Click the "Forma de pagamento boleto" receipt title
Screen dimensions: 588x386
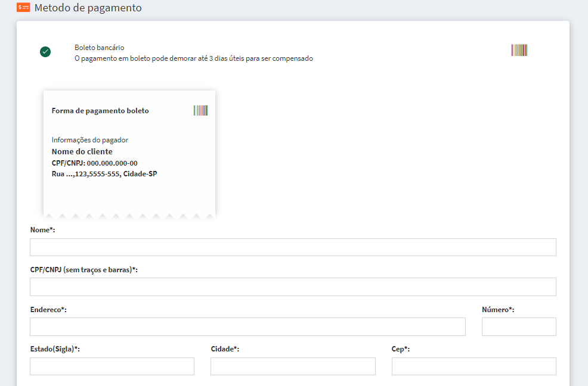[x=100, y=111]
